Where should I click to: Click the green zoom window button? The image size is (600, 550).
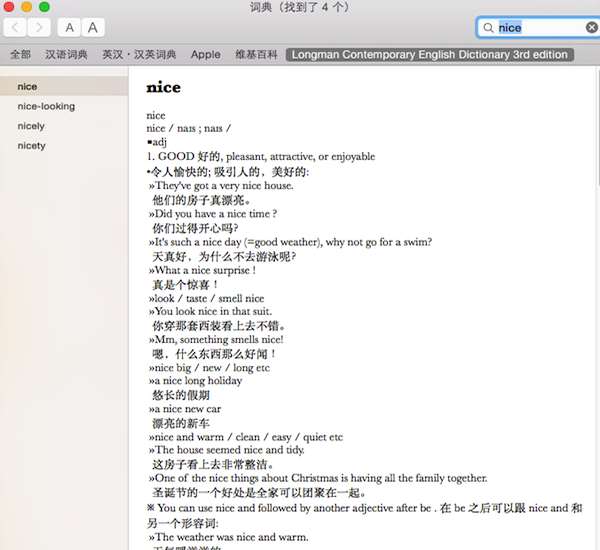pos(44,7)
